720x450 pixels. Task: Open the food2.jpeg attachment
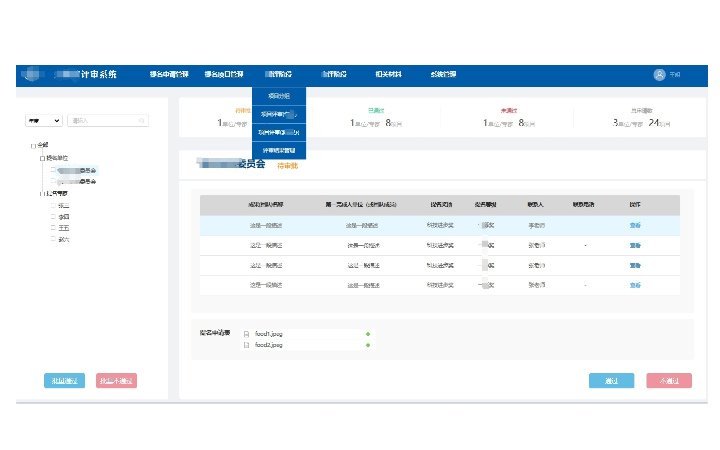point(269,345)
